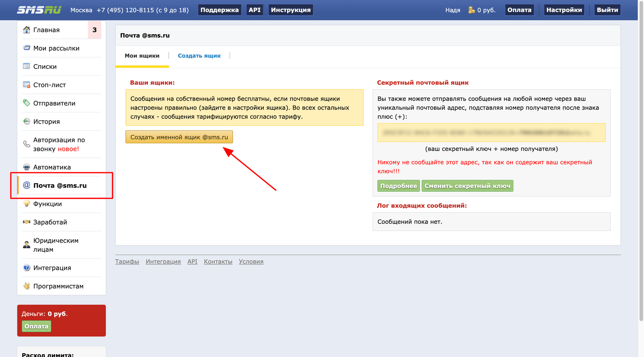This screenshot has width=644, height=357.
Task: Open the Условия footer link
Action: click(x=251, y=261)
